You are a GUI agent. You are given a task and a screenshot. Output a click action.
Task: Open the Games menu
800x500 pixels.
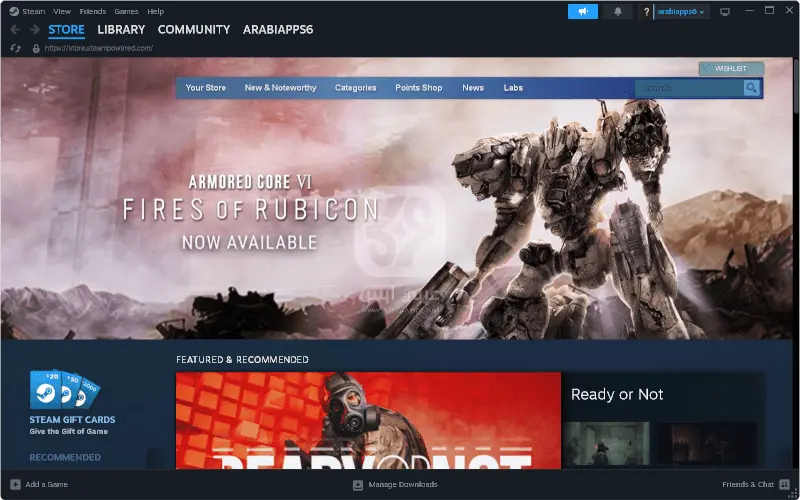click(x=126, y=11)
